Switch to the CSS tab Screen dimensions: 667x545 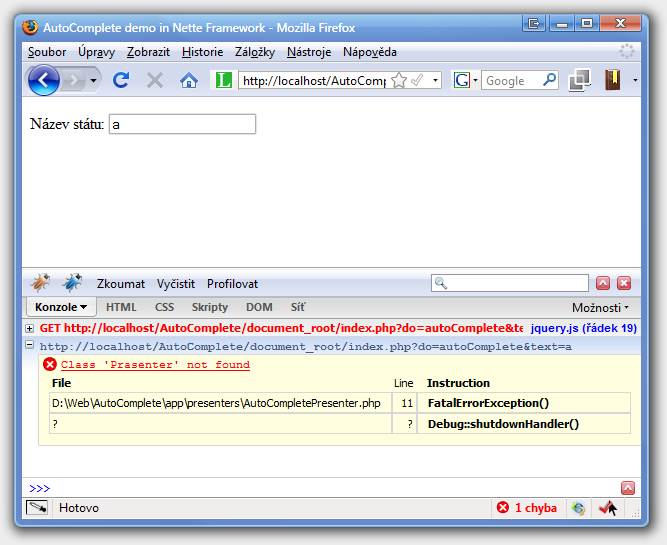pyautogui.click(x=164, y=307)
